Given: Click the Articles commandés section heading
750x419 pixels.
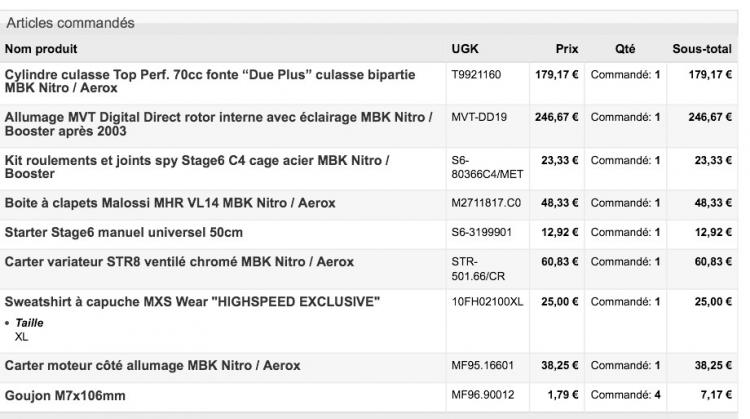Looking at the screenshot, I should [x=70, y=23].
